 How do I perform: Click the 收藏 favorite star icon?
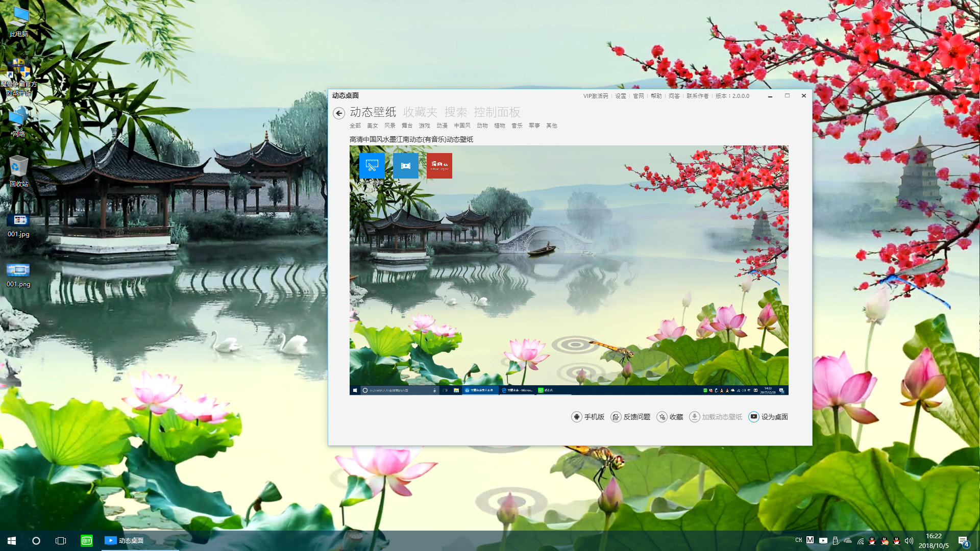pyautogui.click(x=662, y=417)
